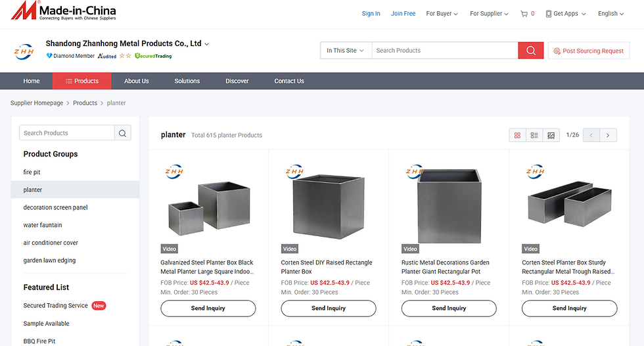Expand the For Buyer dropdown
This screenshot has width=644, height=346.
(442, 13)
